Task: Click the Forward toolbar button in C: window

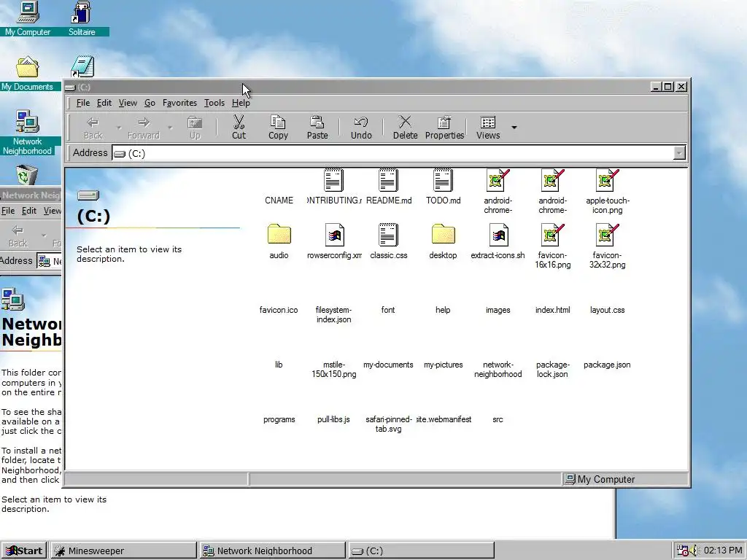Action: [x=144, y=127]
